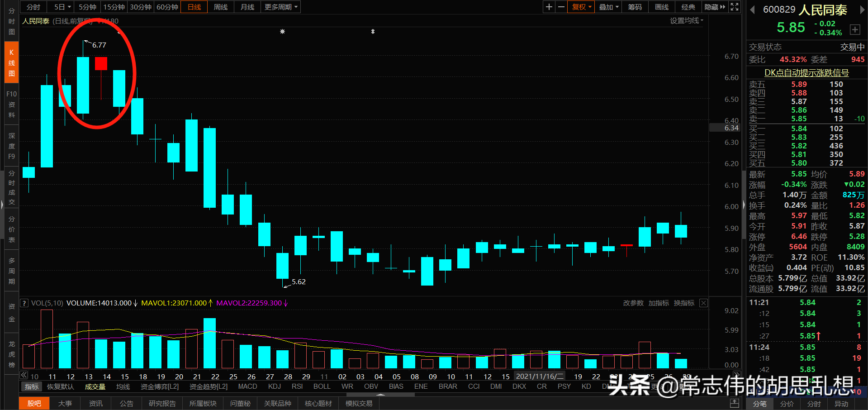Viewport: 868px width, 410px height.
Task: Zoom out the chart with the minus icon
Action: point(561,7)
